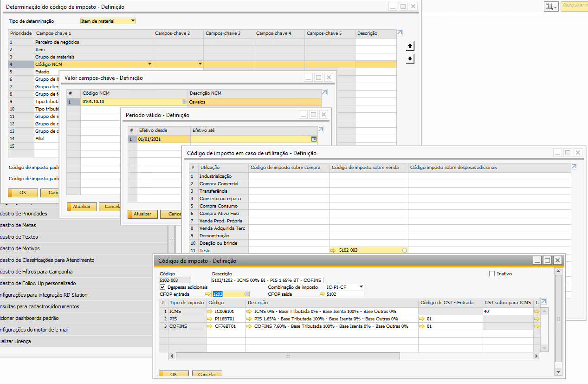
Task: Open calendar picker in Efetivo até field
Action: tap(314, 139)
